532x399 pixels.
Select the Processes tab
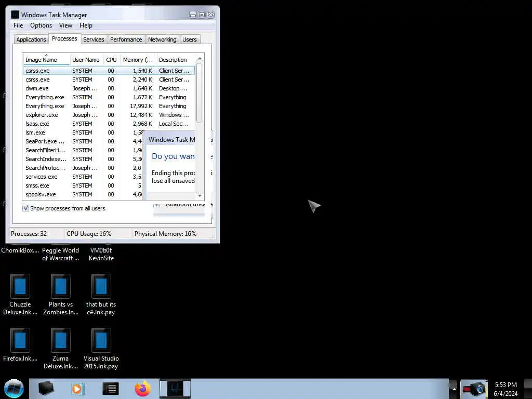tap(64, 38)
